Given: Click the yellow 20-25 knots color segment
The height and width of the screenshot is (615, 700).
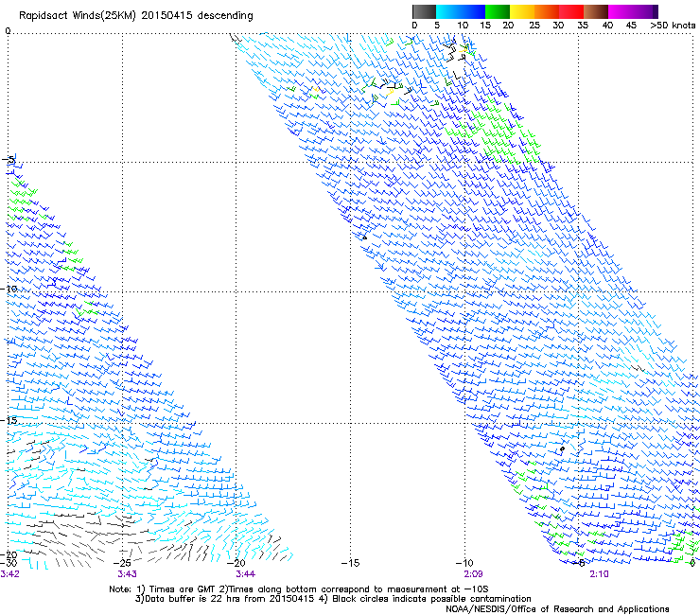Looking at the screenshot, I should pos(522,11).
